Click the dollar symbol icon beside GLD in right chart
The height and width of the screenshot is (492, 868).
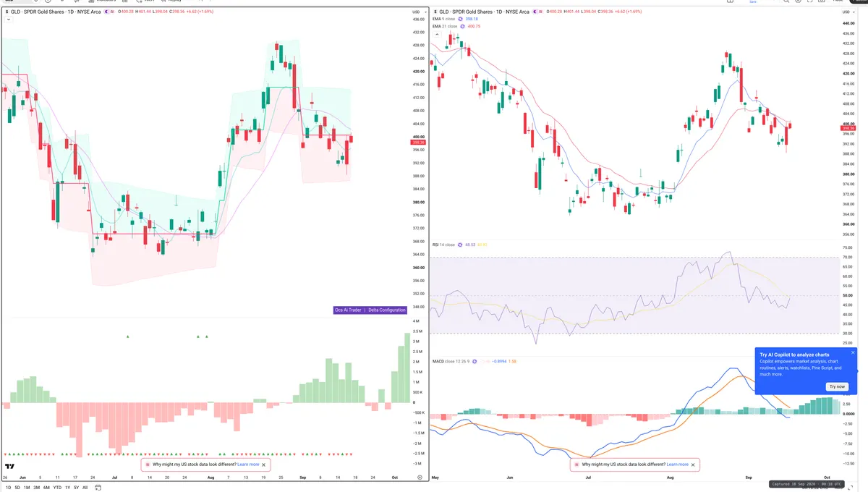coord(435,12)
